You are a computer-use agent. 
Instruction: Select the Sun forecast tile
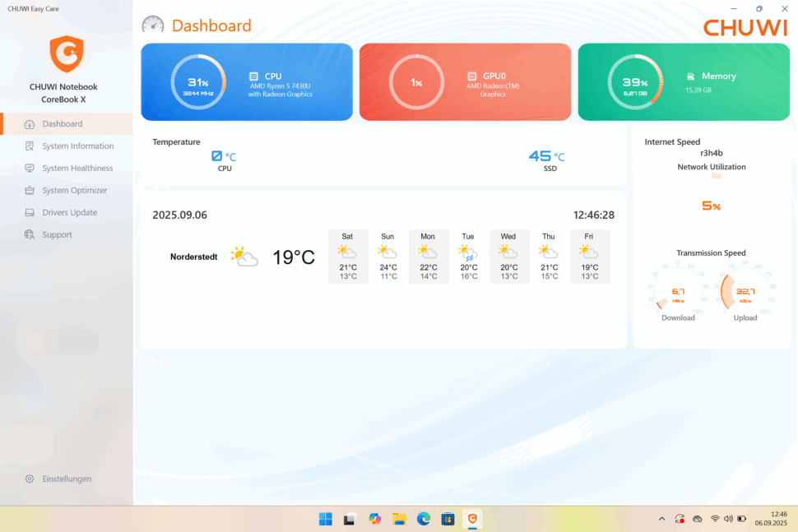388,257
